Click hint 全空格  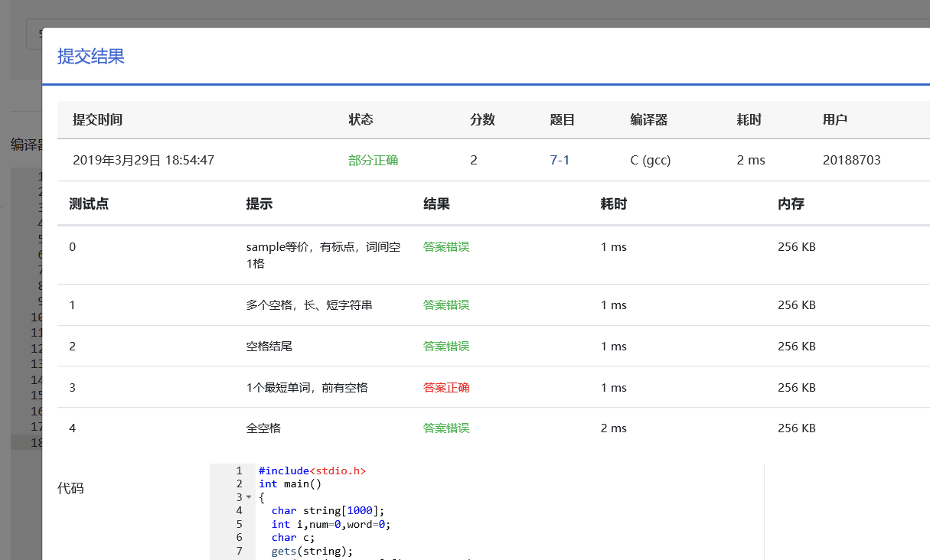(x=263, y=428)
